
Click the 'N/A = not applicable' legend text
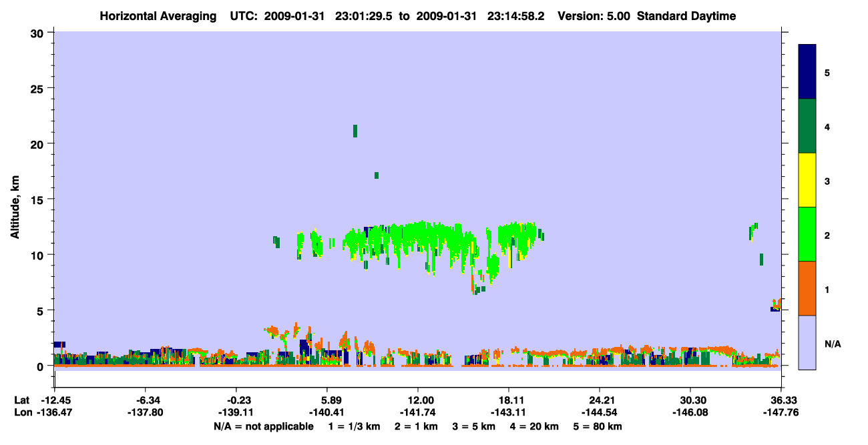point(264,426)
